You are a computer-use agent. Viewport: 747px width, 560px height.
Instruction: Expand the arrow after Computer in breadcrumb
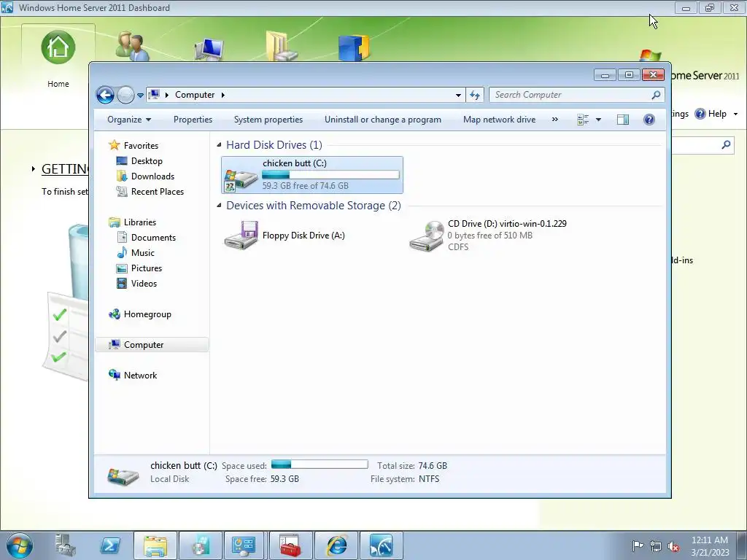coord(222,95)
